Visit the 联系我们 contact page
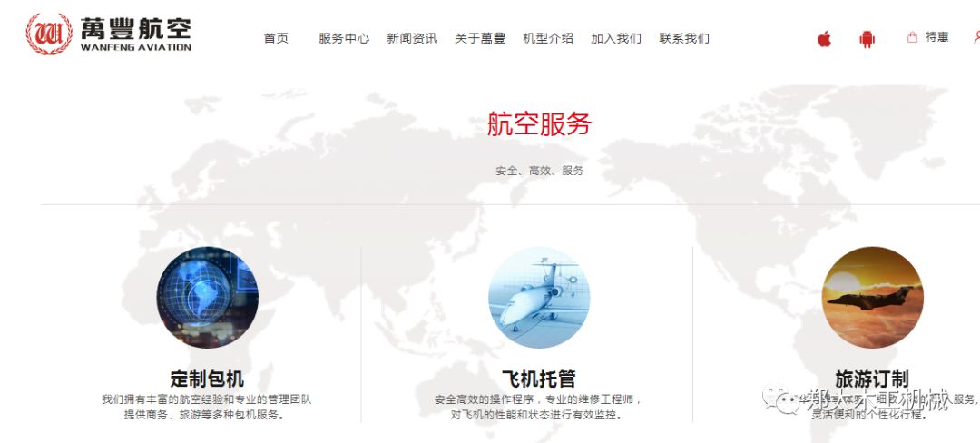 click(x=684, y=38)
